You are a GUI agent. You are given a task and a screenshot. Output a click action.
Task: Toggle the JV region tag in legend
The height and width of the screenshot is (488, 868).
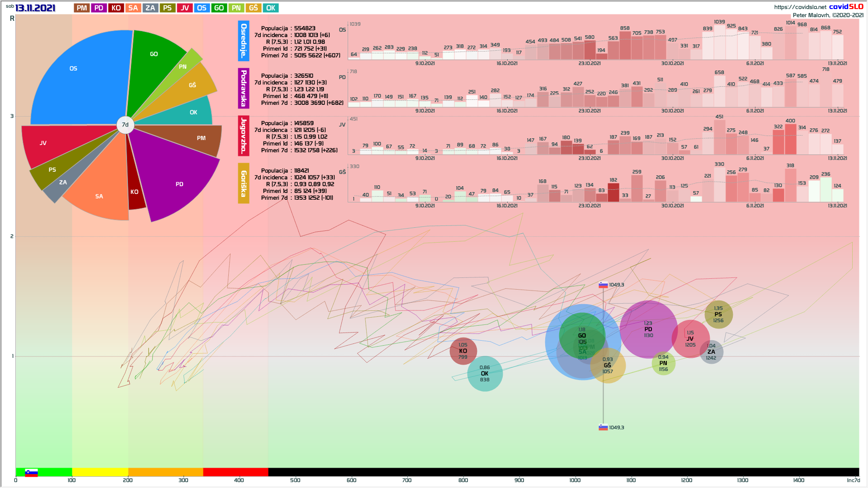point(184,8)
